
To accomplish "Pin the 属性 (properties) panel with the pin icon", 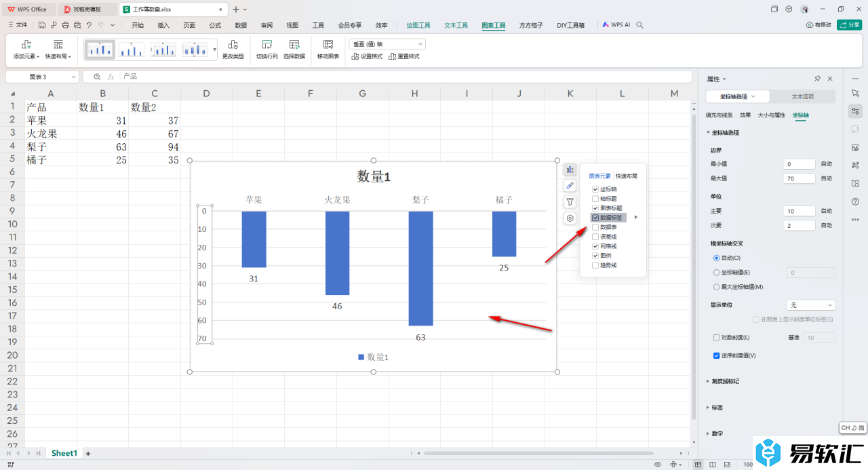I will coord(817,79).
